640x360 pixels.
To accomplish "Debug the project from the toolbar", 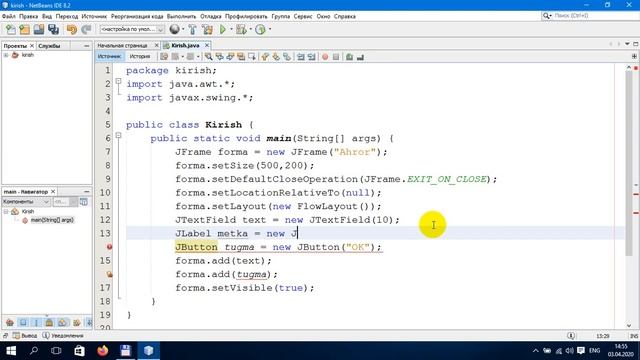I will (x=241, y=29).
